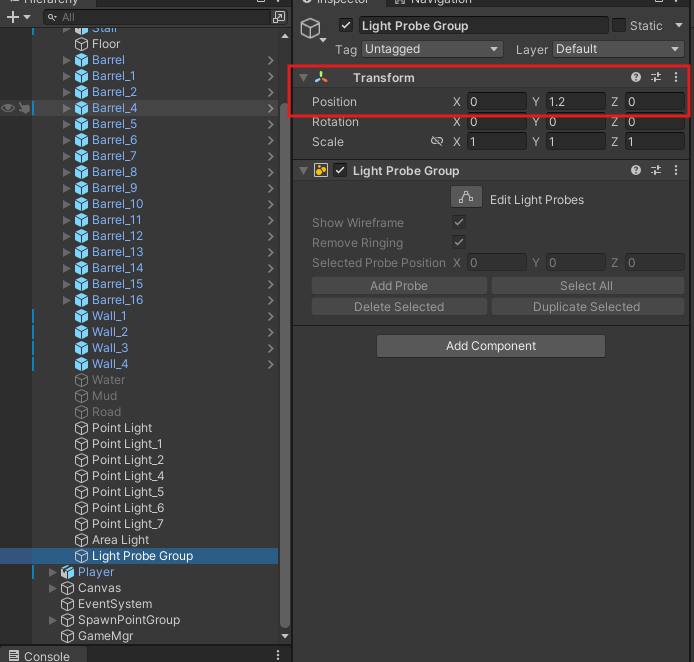This screenshot has height=662, width=694.
Task: Open Wall_1 prefab via right chevron
Action: pyautogui.click(x=270, y=316)
